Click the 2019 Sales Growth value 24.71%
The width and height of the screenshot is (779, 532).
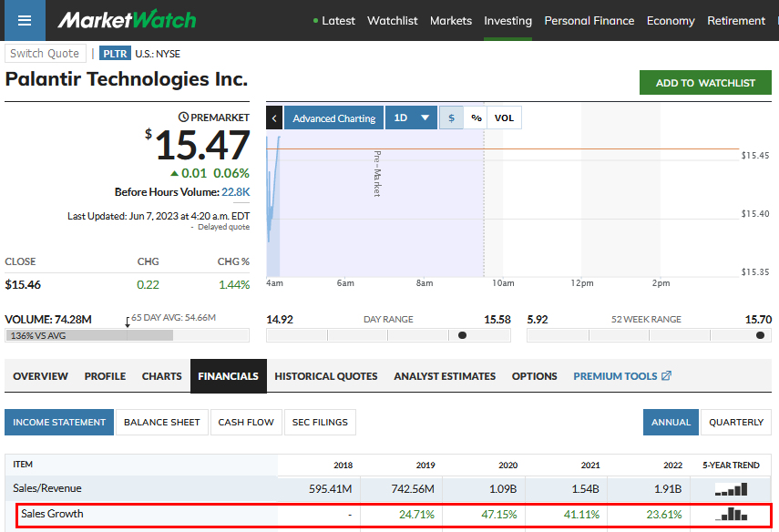pyautogui.click(x=416, y=514)
